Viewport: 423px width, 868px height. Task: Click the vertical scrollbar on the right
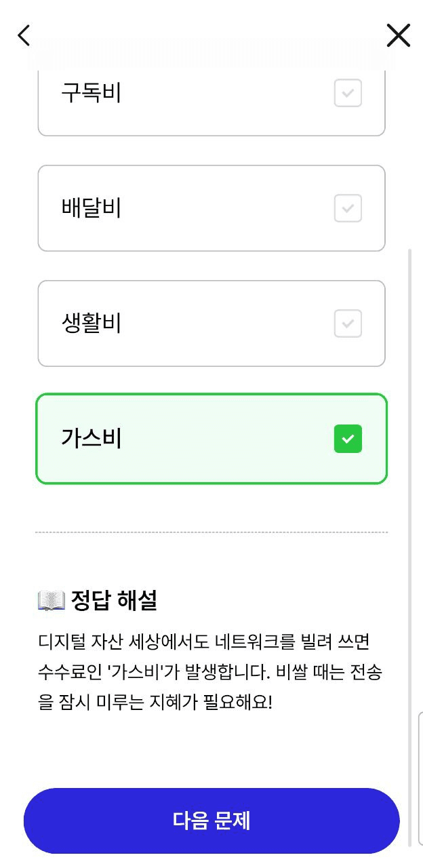coord(409,542)
